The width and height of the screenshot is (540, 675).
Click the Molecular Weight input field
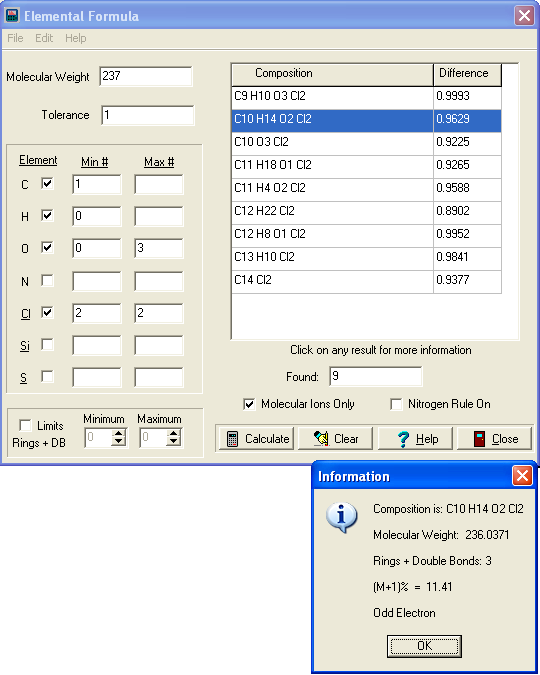pos(146,76)
